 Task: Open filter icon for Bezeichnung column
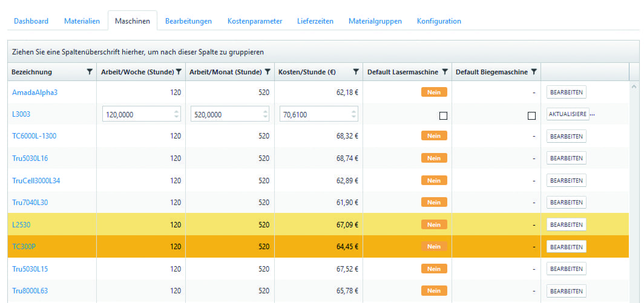pos(90,72)
